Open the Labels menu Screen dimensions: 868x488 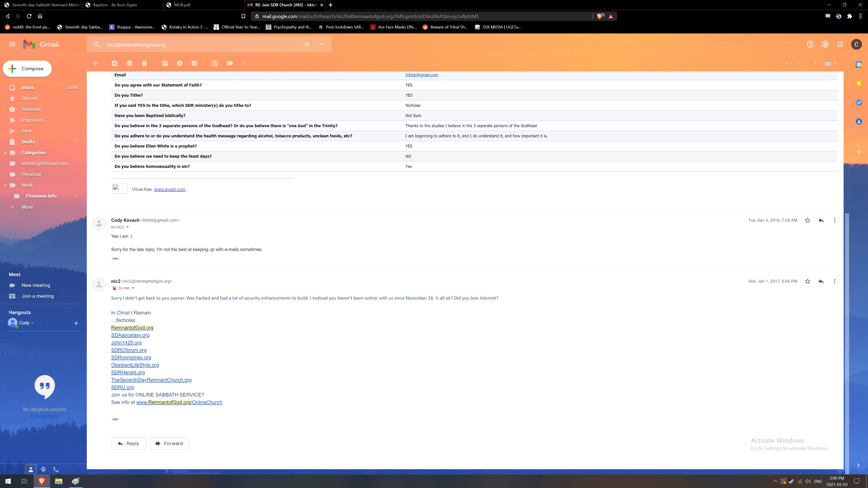click(x=230, y=63)
